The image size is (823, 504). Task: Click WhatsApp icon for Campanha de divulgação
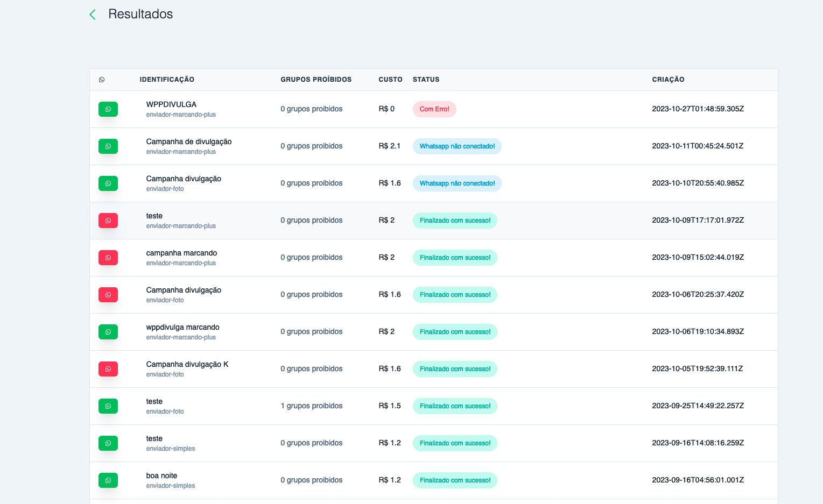coord(108,146)
